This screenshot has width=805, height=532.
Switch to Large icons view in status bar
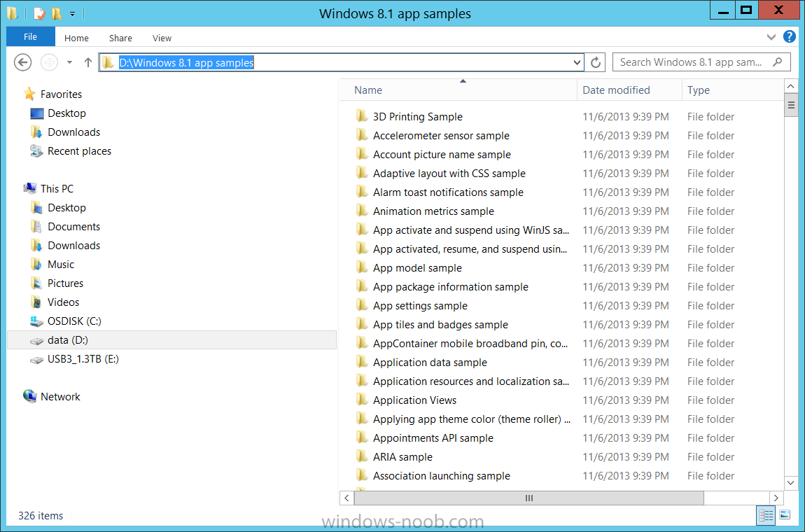pos(785,514)
